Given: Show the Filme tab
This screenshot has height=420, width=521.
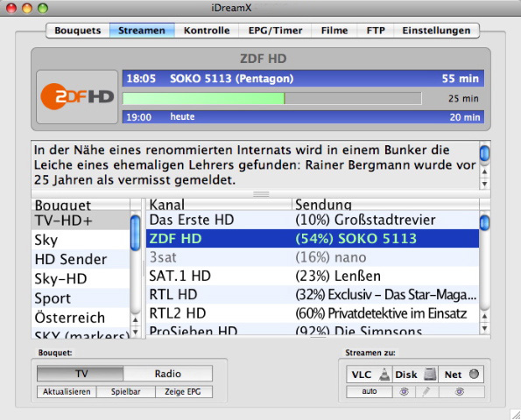Looking at the screenshot, I should tap(334, 31).
